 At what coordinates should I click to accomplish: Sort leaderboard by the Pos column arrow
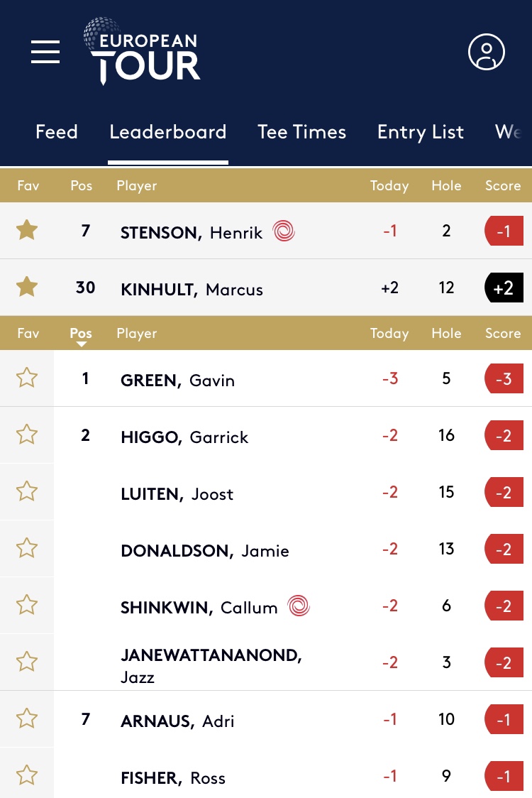click(x=81, y=335)
